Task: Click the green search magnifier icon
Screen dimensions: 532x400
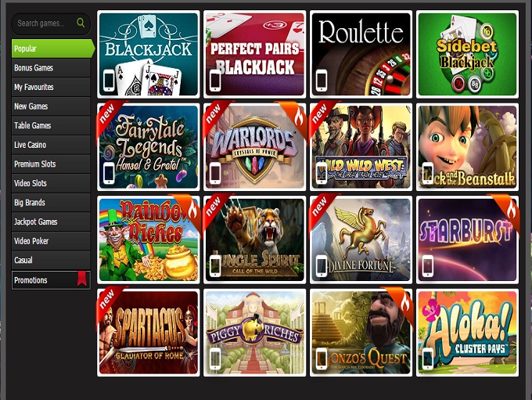Action: point(81,23)
